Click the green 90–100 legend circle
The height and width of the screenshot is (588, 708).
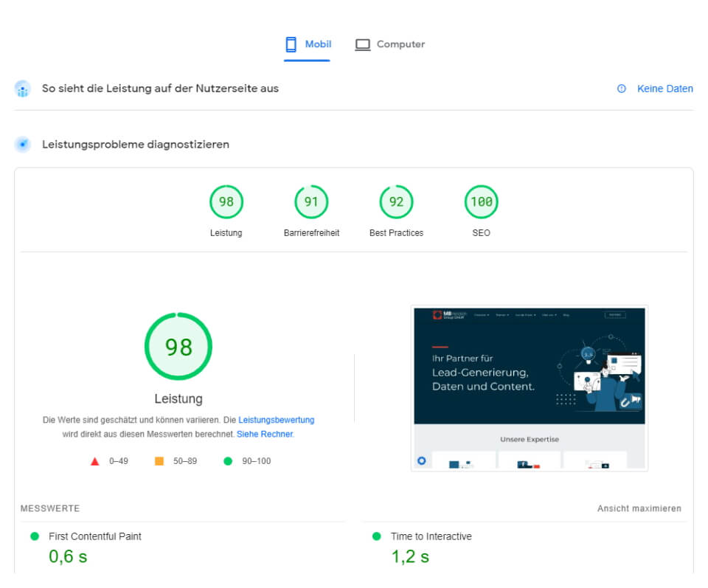point(228,461)
